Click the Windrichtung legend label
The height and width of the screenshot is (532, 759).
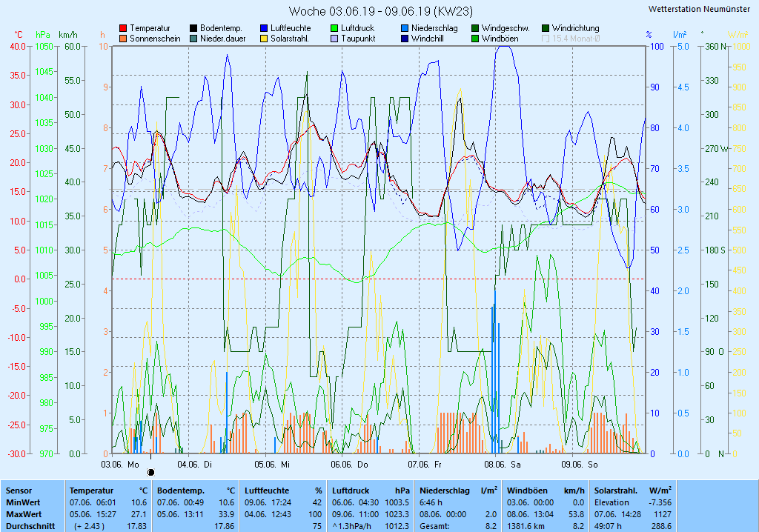(575, 28)
